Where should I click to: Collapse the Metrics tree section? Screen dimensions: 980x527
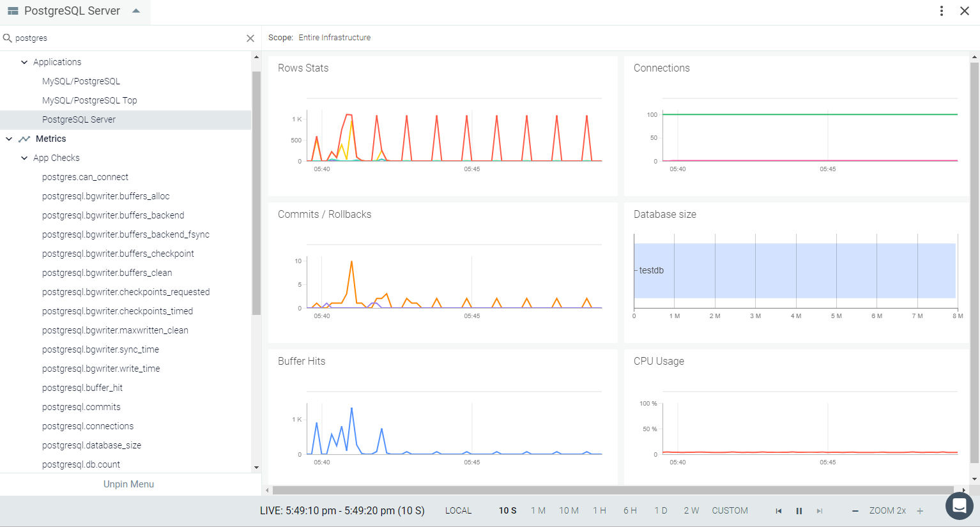click(9, 139)
